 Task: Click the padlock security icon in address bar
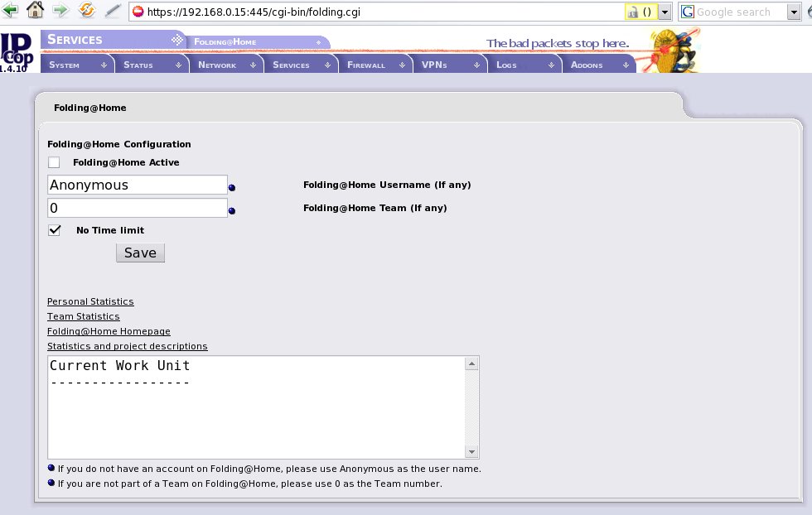pyautogui.click(x=634, y=12)
